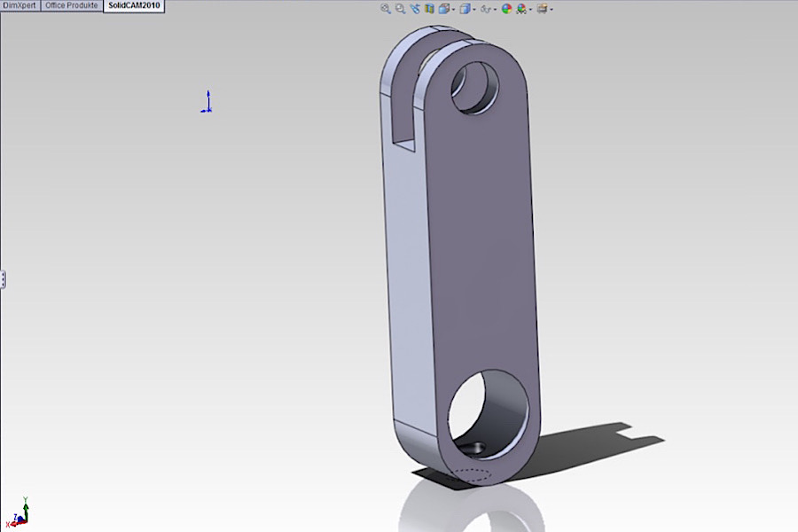
Task: Switch to the DimXpert tab
Action: click(20, 5)
